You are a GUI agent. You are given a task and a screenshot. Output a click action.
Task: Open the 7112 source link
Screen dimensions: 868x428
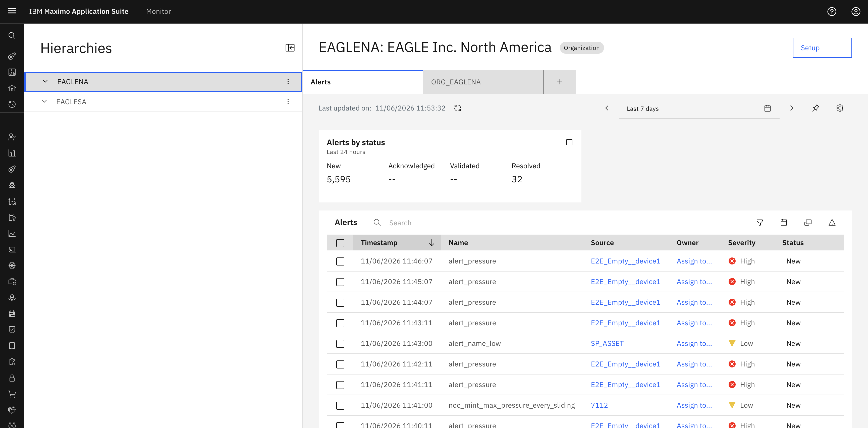click(x=599, y=405)
